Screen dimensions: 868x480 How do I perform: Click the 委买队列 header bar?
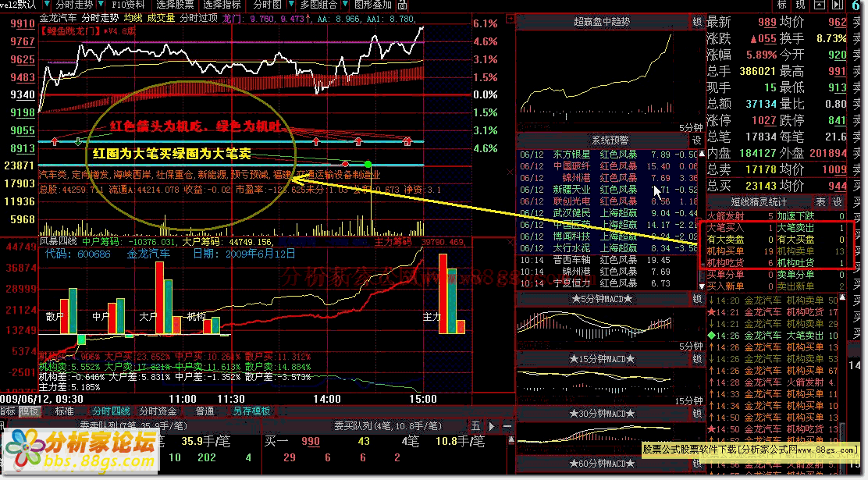click(x=387, y=426)
